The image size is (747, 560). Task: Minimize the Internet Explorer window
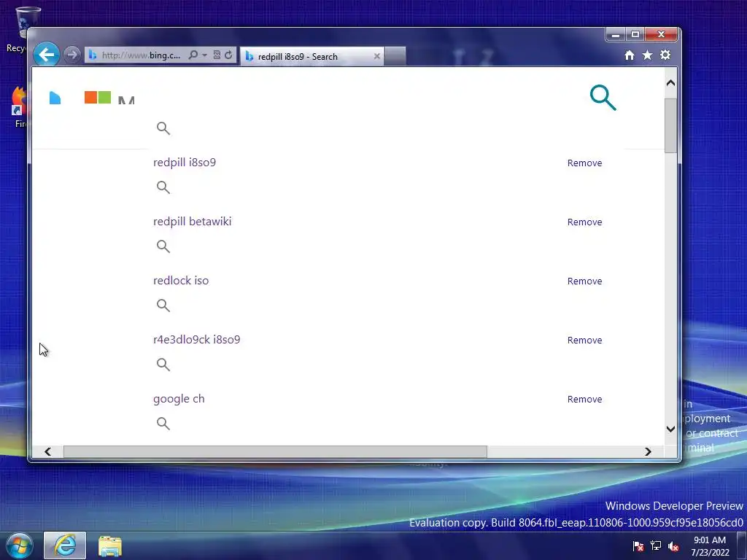point(615,34)
